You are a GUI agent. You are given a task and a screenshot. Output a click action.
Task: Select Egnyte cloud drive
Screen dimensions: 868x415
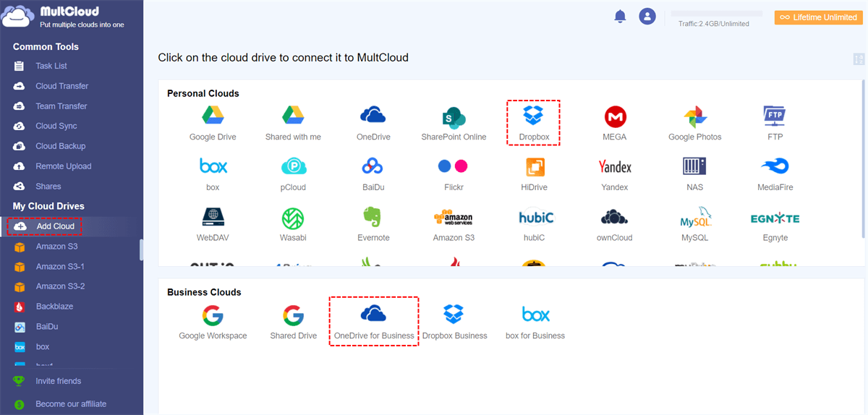(775, 225)
